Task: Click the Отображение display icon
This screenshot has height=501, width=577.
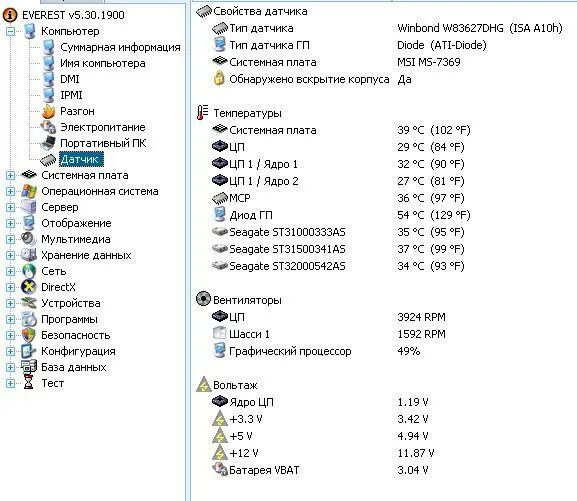Action: tap(29, 223)
